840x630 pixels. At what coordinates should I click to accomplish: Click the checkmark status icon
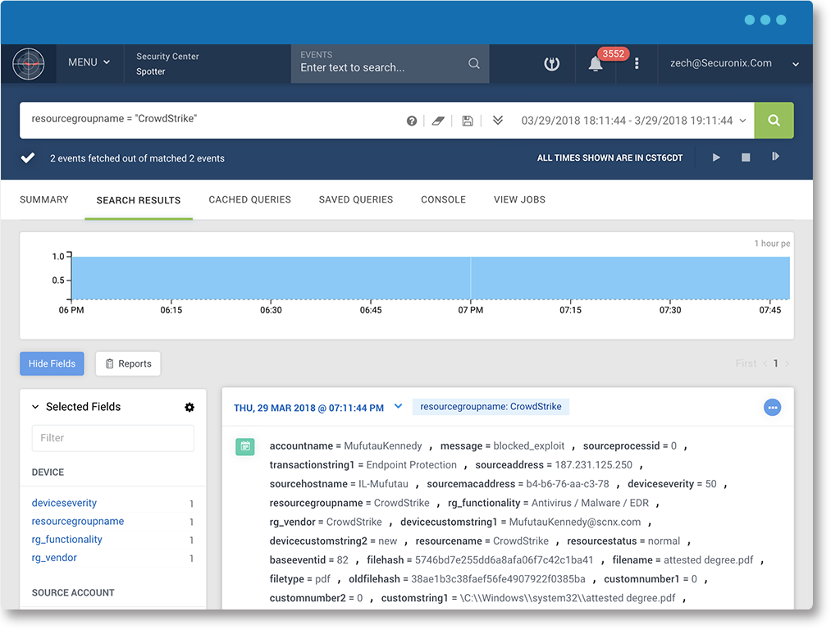click(28, 157)
